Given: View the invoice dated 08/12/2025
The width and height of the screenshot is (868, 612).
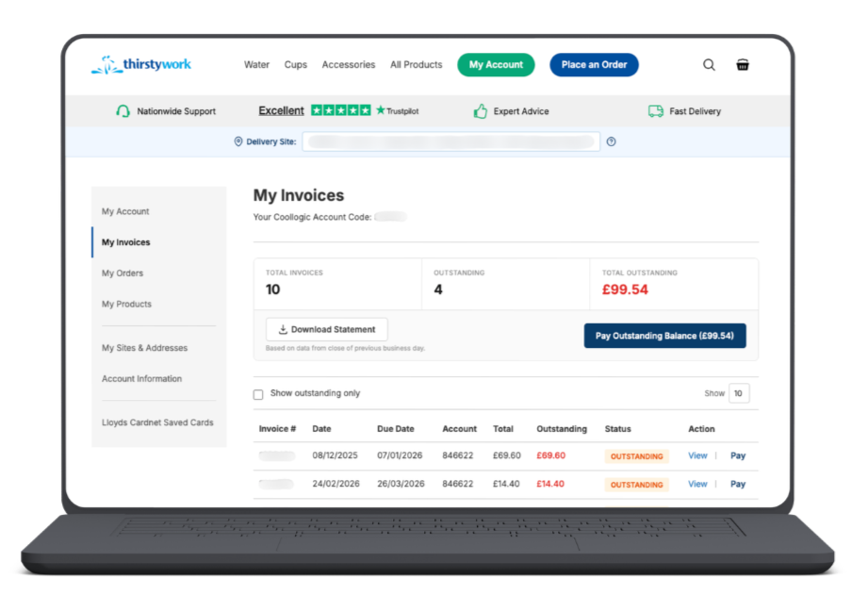Looking at the screenshot, I should click(x=696, y=455).
